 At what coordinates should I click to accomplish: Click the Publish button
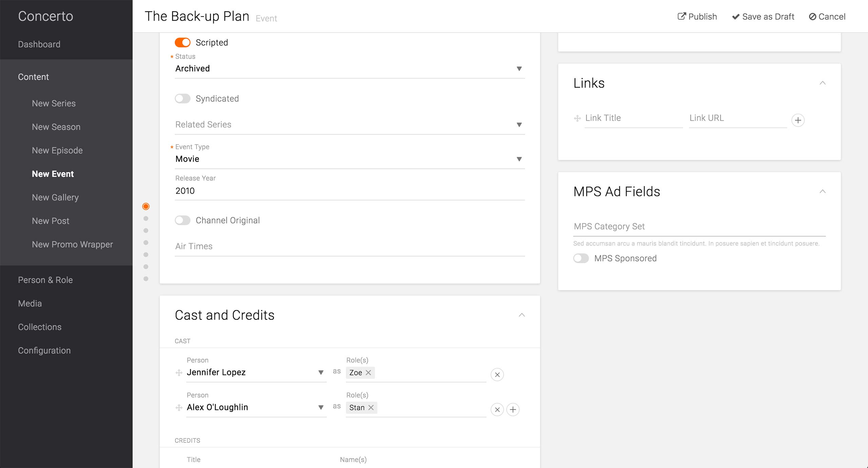(x=697, y=17)
